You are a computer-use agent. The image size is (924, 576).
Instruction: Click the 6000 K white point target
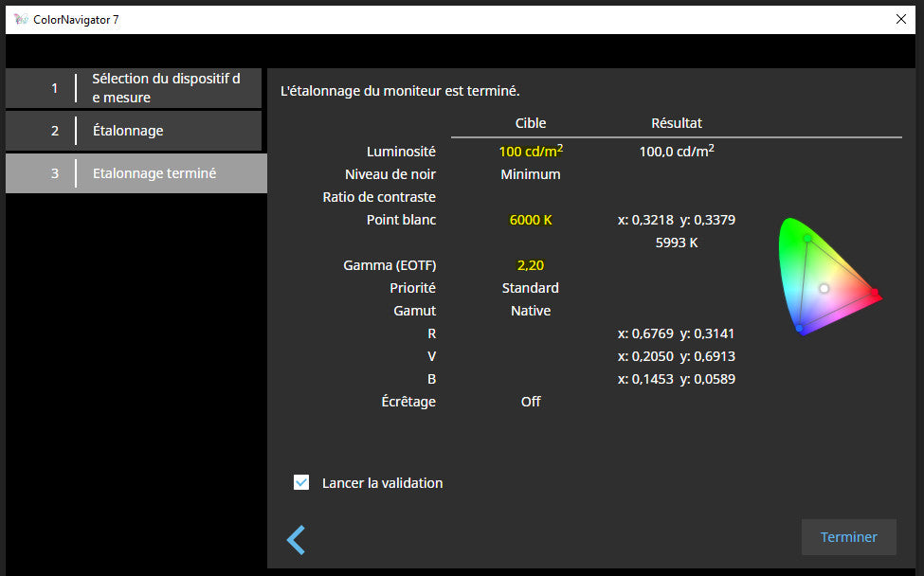pyautogui.click(x=531, y=220)
